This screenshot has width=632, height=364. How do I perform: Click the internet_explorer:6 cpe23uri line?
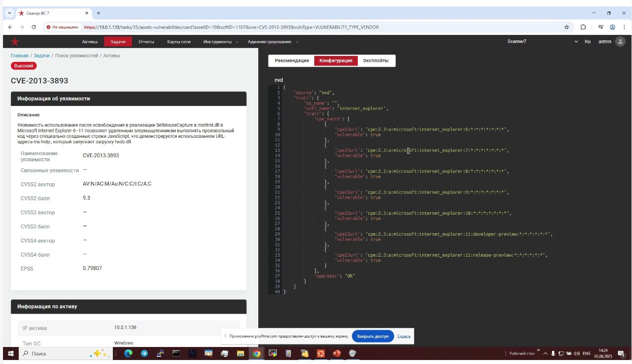[422, 129]
